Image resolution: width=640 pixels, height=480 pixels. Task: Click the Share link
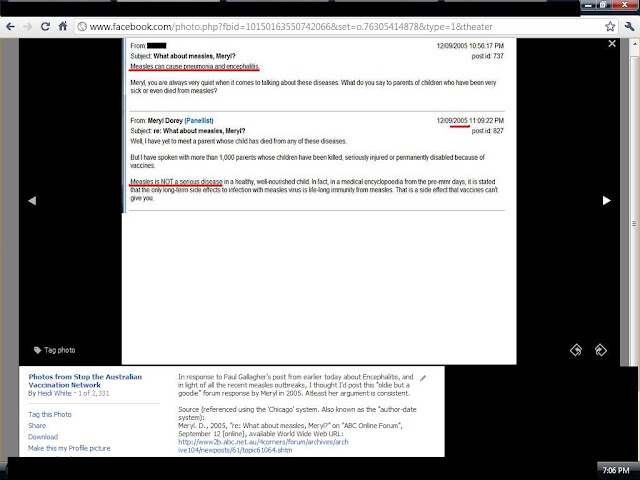37,426
